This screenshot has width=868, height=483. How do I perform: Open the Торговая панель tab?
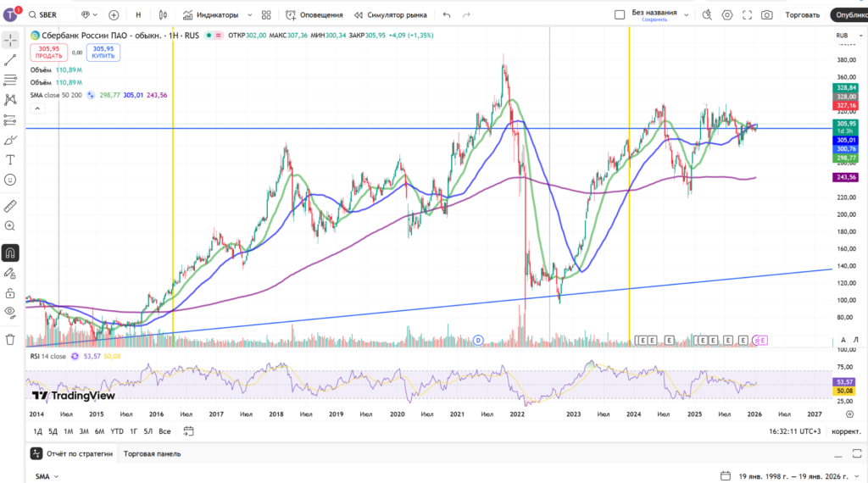152,453
